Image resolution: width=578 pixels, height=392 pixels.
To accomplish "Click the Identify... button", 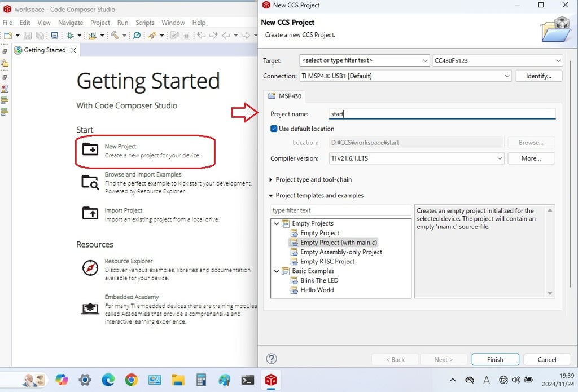I will (x=538, y=76).
